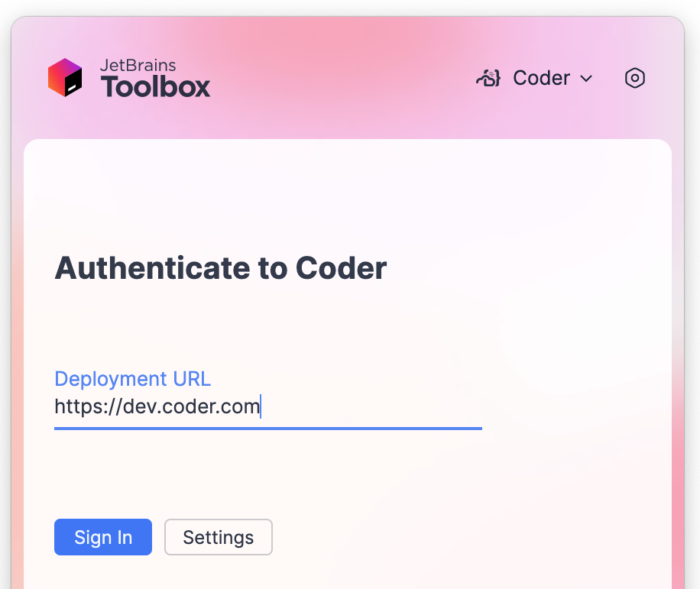Click the Toolbox wordmark text

point(155,86)
